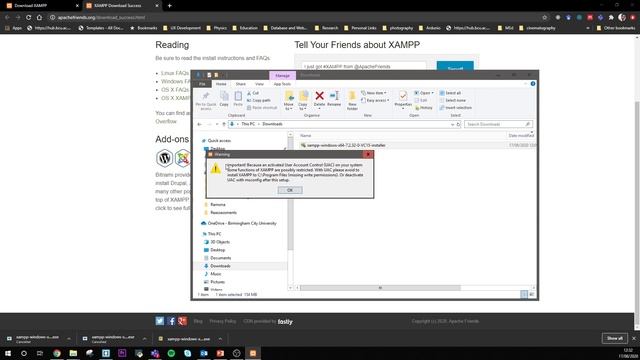Select This PC in navigation pane
This screenshot has height=360, width=640.
point(215,234)
